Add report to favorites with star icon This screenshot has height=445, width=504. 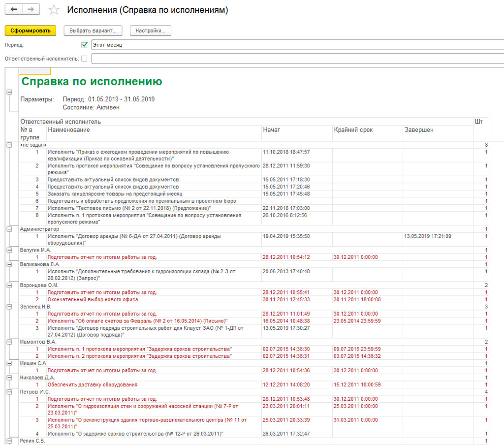click(x=54, y=10)
